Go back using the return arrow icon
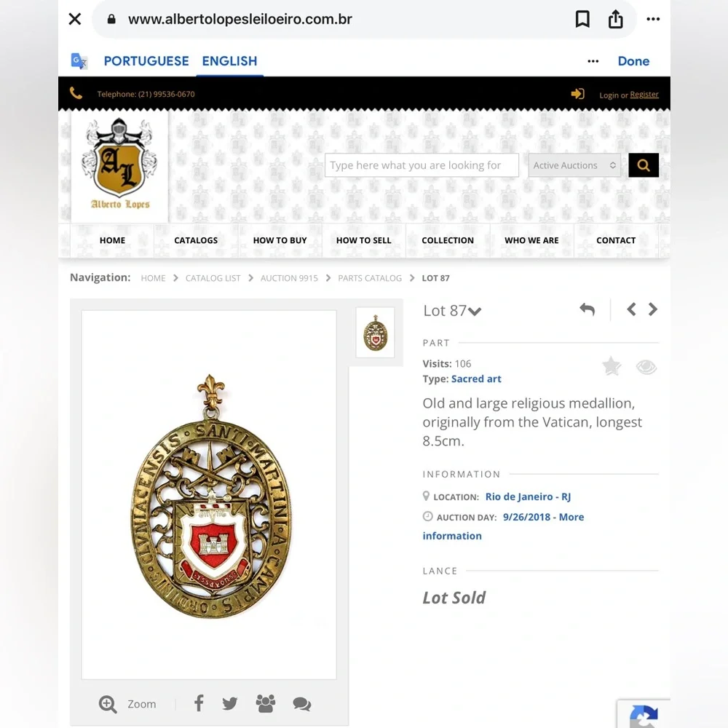728x728 pixels. click(587, 309)
